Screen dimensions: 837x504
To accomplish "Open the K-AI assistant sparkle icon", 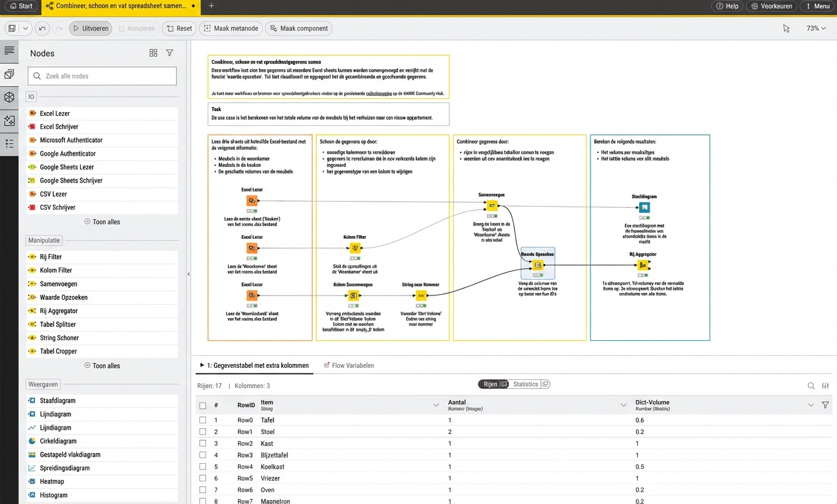I will pyautogui.click(x=9, y=120).
